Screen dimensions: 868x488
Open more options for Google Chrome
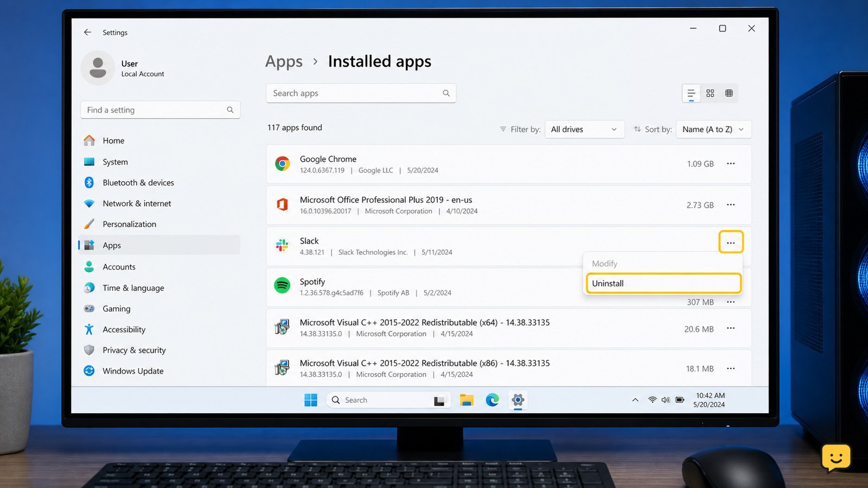731,163
